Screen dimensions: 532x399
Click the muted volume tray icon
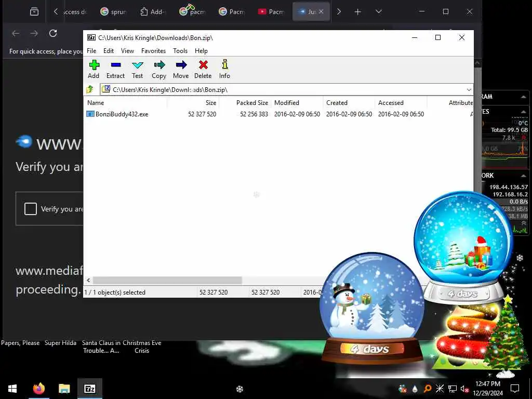tap(465, 389)
